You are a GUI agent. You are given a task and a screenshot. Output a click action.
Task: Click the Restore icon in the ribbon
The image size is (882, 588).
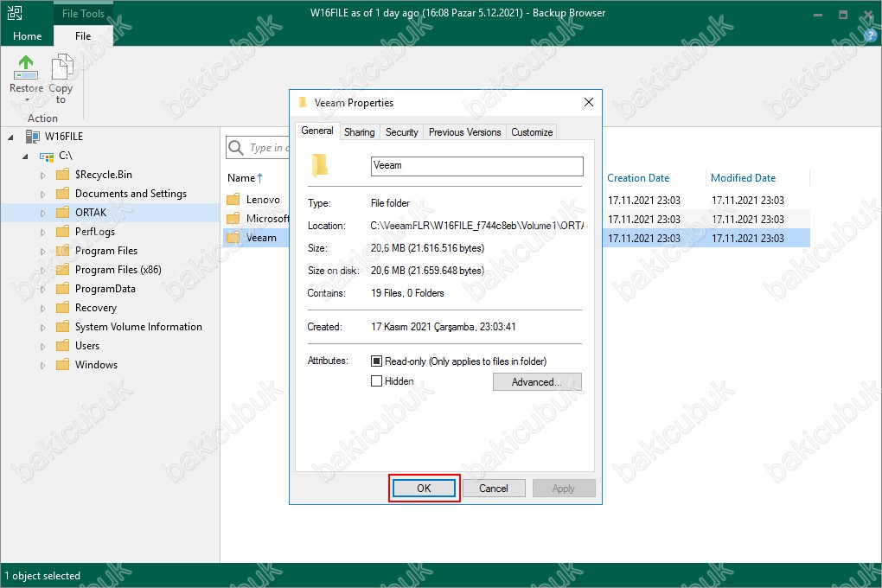[26, 67]
